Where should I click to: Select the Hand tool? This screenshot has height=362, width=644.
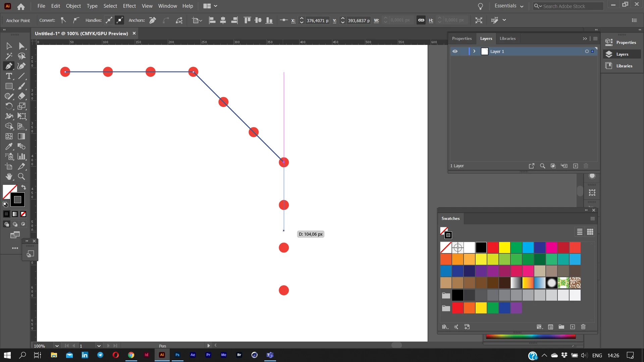[x=9, y=177]
